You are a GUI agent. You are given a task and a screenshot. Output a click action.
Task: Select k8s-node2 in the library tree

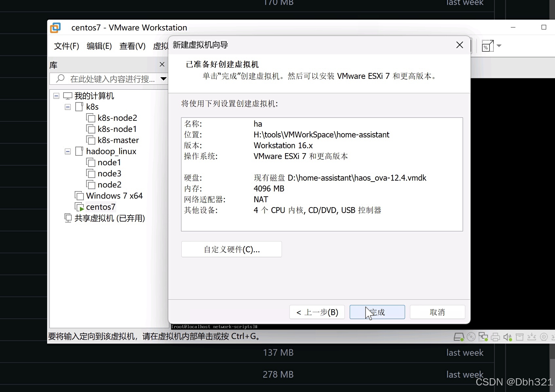tap(117, 118)
